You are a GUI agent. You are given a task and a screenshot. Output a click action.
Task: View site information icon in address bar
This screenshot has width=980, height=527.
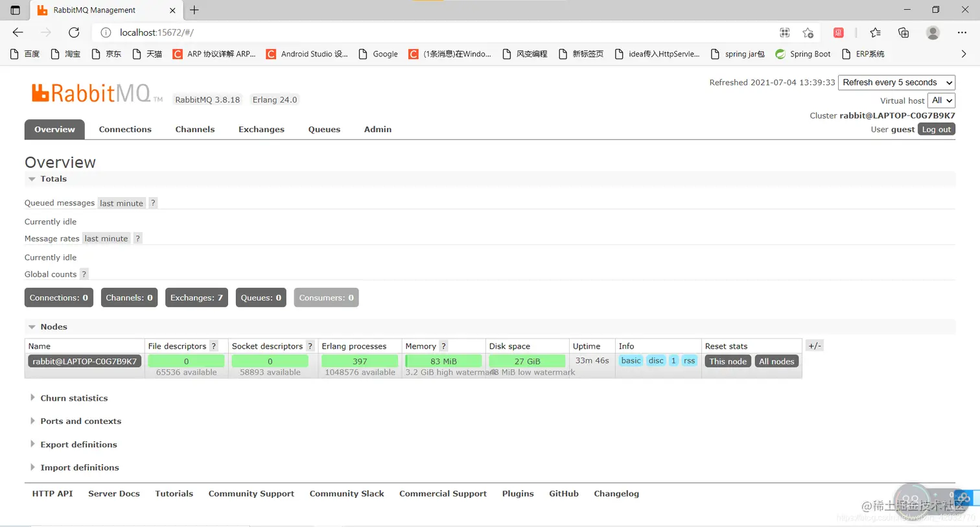(106, 32)
